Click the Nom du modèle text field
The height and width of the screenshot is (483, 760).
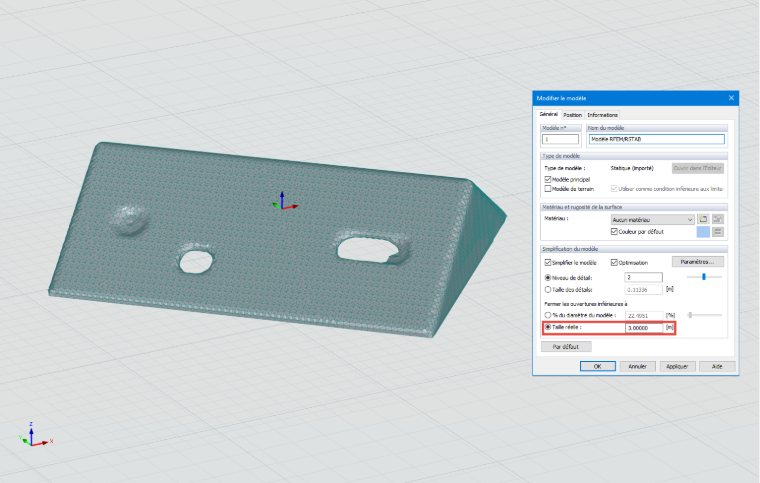tap(657, 139)
